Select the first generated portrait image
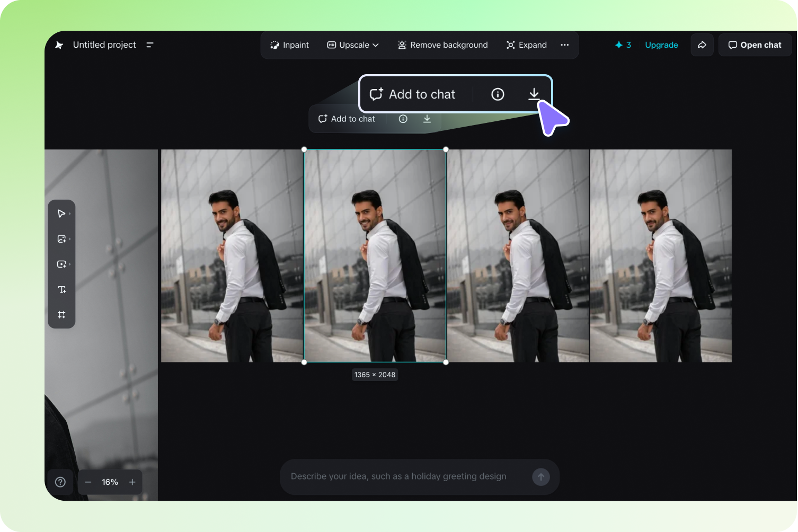798x532 pixels. click(232, 256)
